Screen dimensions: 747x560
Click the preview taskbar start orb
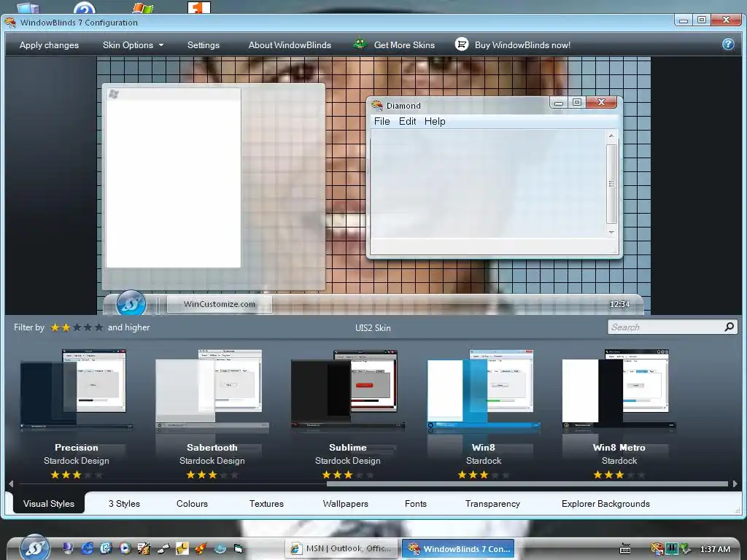131,303
